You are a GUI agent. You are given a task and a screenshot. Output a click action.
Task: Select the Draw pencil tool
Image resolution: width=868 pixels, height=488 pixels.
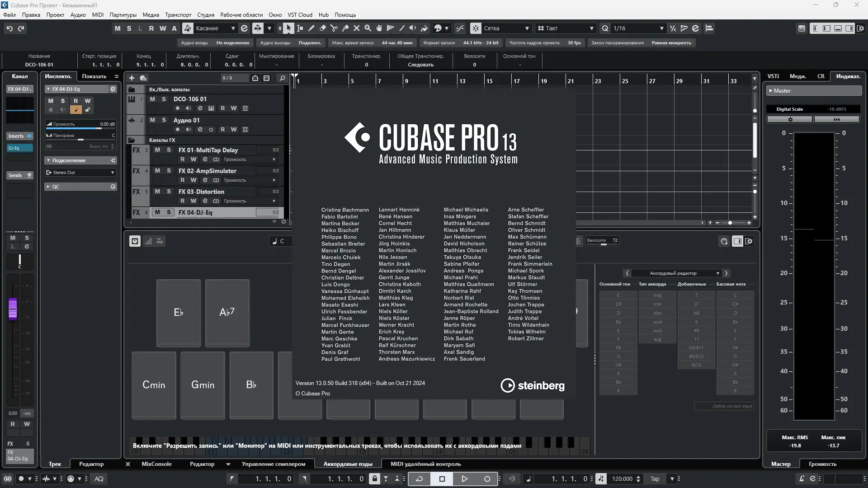tap(311, 28)
